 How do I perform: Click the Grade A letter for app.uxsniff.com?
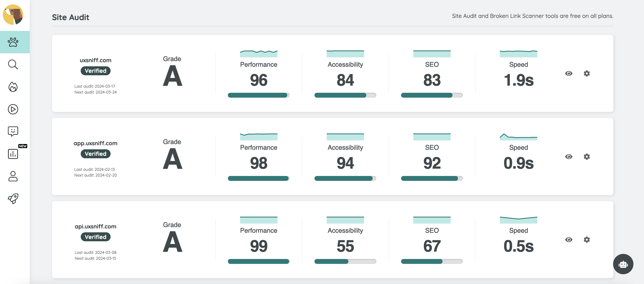[173, 159]
